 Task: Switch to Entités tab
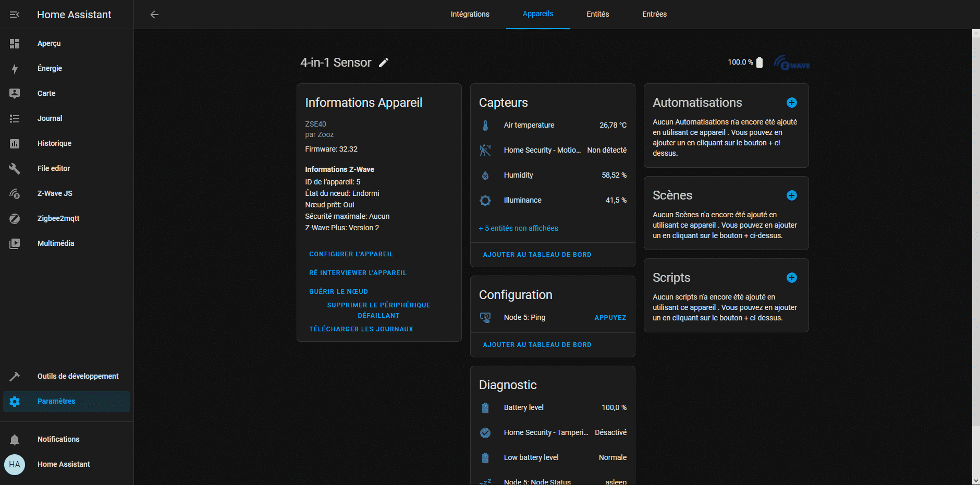coord(598,14)
